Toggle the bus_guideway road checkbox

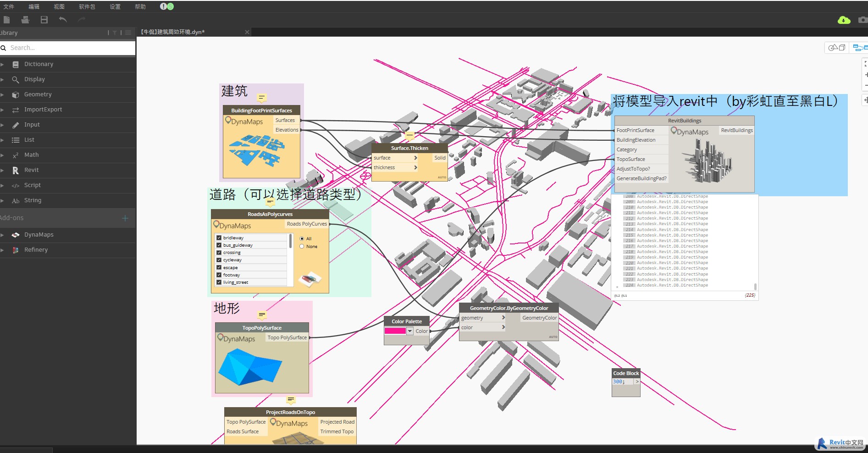pyautogui.click(x=219, y=245)
